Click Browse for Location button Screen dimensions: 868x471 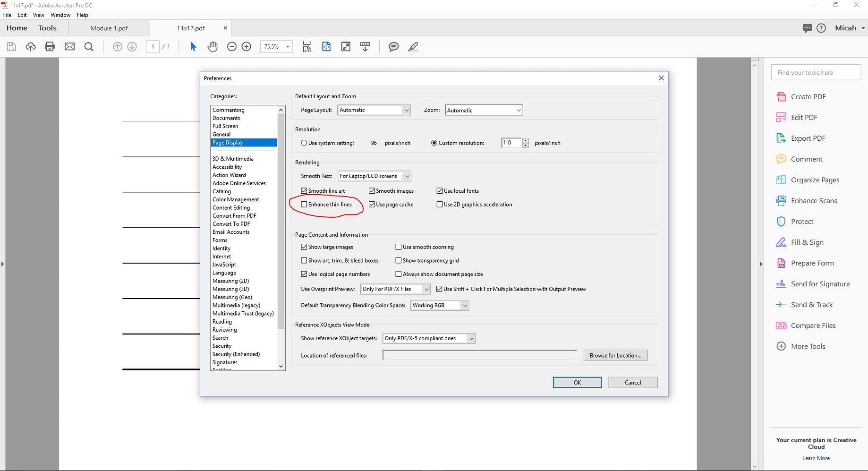tap(615, 356)
